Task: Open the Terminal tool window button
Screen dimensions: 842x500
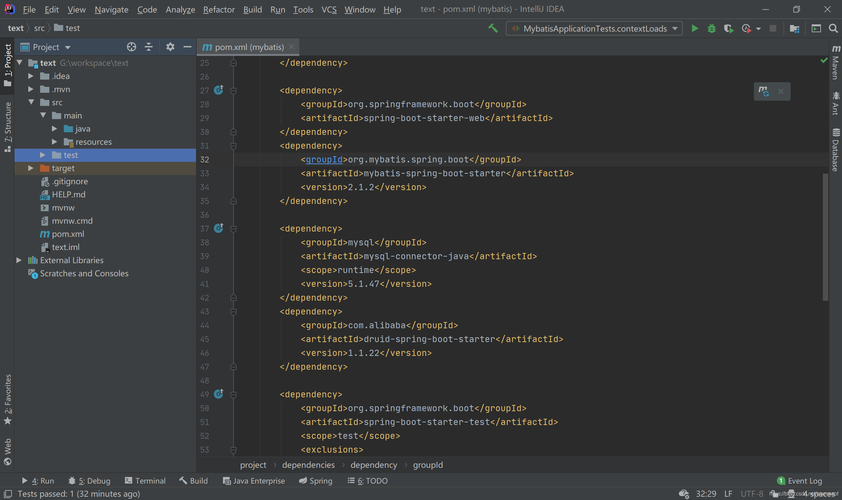Action: pyautogui.click(x=145, y=481)
